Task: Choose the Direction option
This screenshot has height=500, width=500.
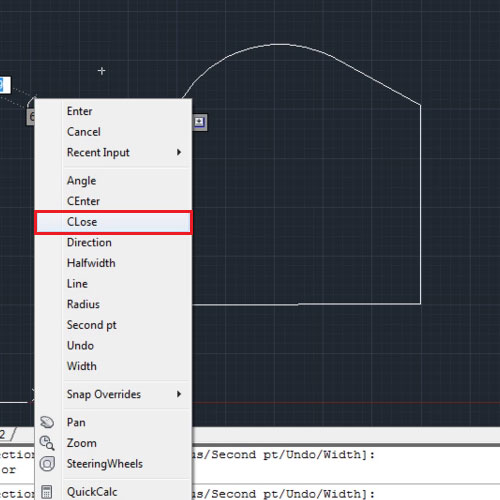Action: tap(113, 242)
